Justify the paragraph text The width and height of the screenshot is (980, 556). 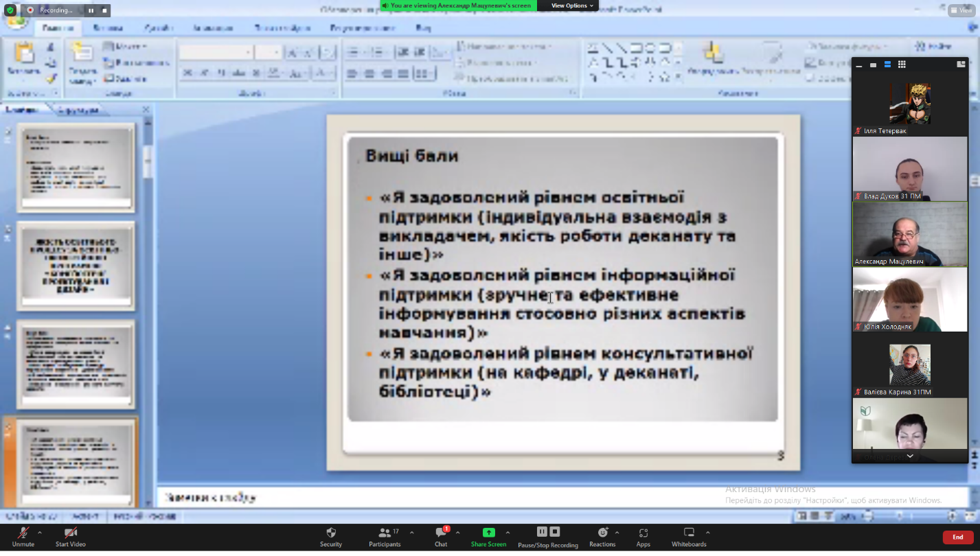pyautogui.click(x=403, y=73)
